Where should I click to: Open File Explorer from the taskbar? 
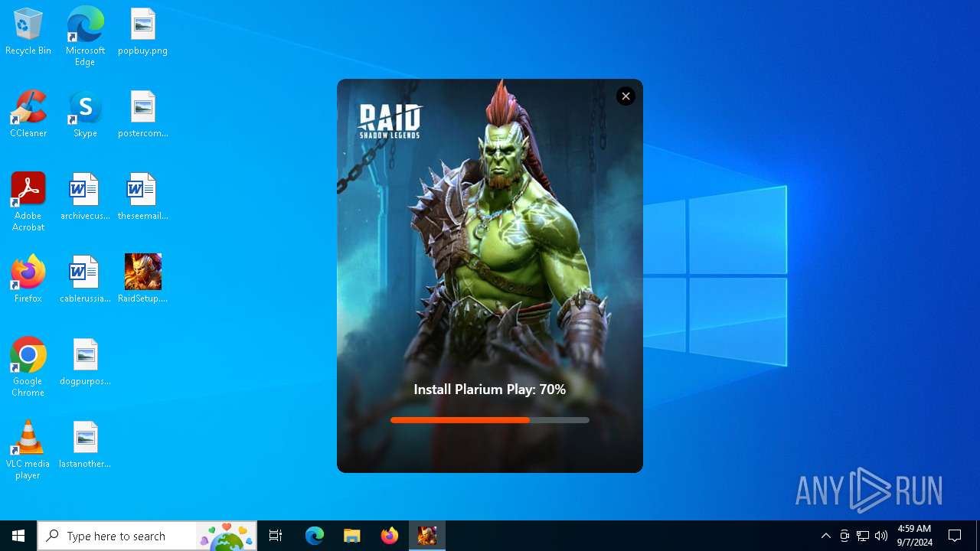pos(351,536)
